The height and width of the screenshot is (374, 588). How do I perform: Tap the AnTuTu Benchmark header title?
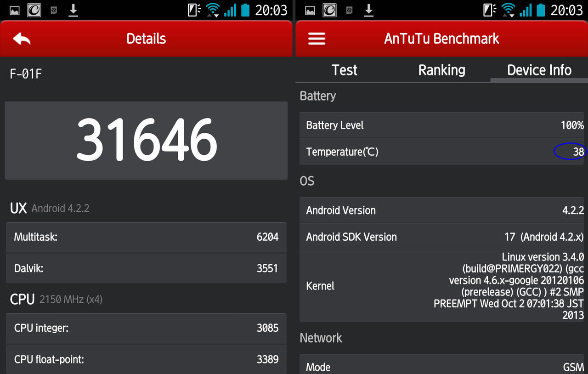(441, 39)
